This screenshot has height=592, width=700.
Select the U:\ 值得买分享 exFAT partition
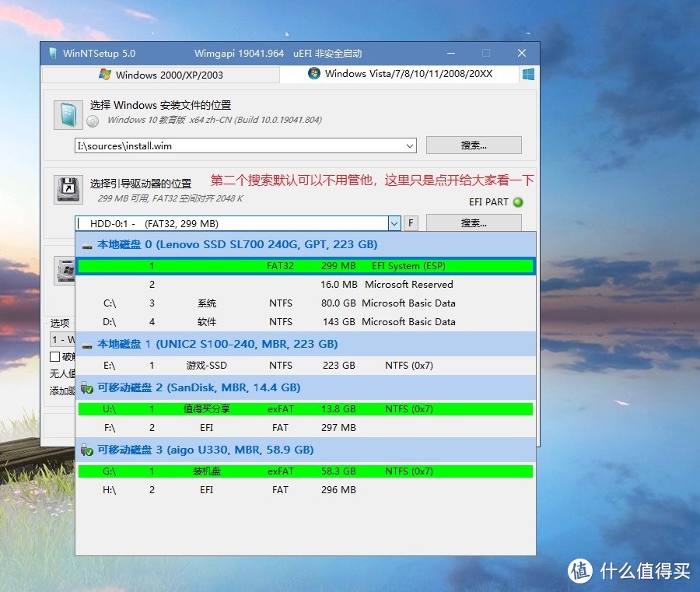pyautogui.click(x=306, y=409)
